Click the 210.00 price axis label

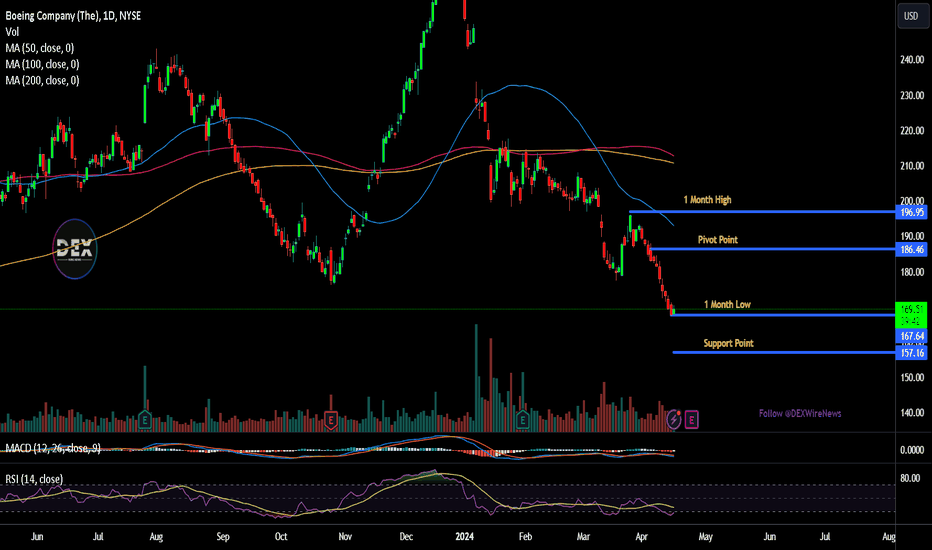(x=912, y=166)
